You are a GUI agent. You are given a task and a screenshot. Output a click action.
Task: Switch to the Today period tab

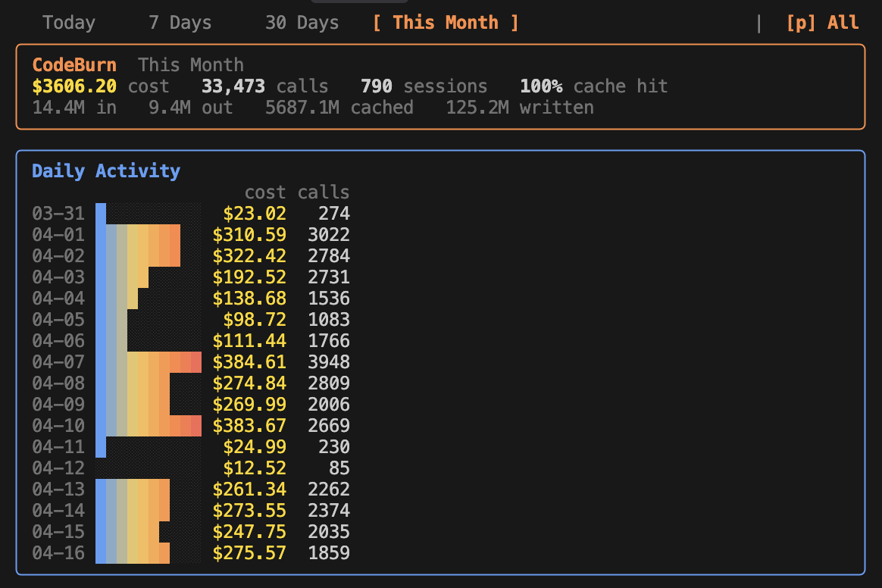[69, 23]
